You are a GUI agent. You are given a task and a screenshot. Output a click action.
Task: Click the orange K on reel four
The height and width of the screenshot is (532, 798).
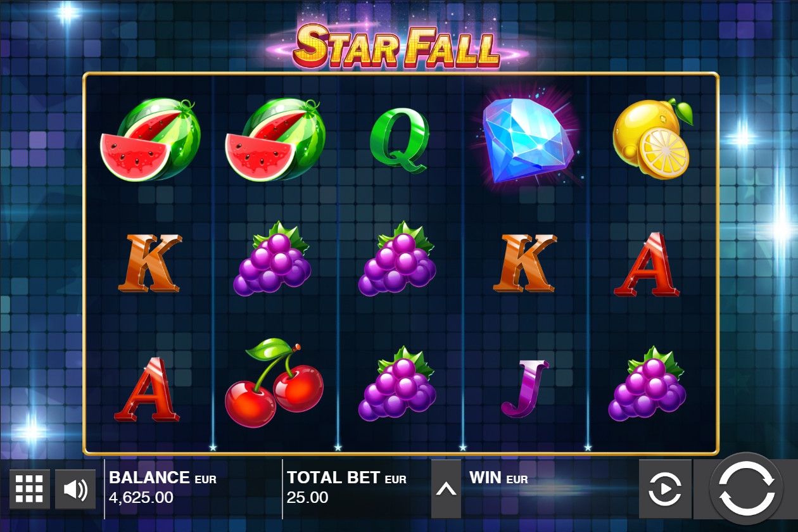525,263
